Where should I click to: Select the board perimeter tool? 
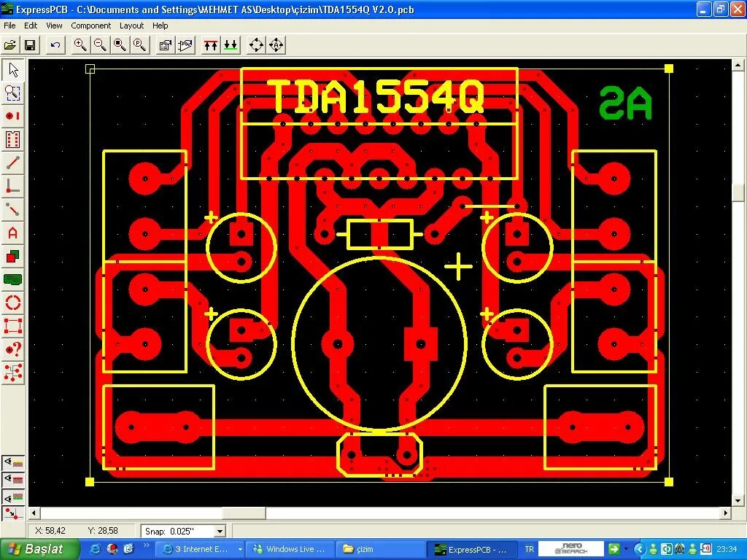pyautogui.click(x=13, y=326)
